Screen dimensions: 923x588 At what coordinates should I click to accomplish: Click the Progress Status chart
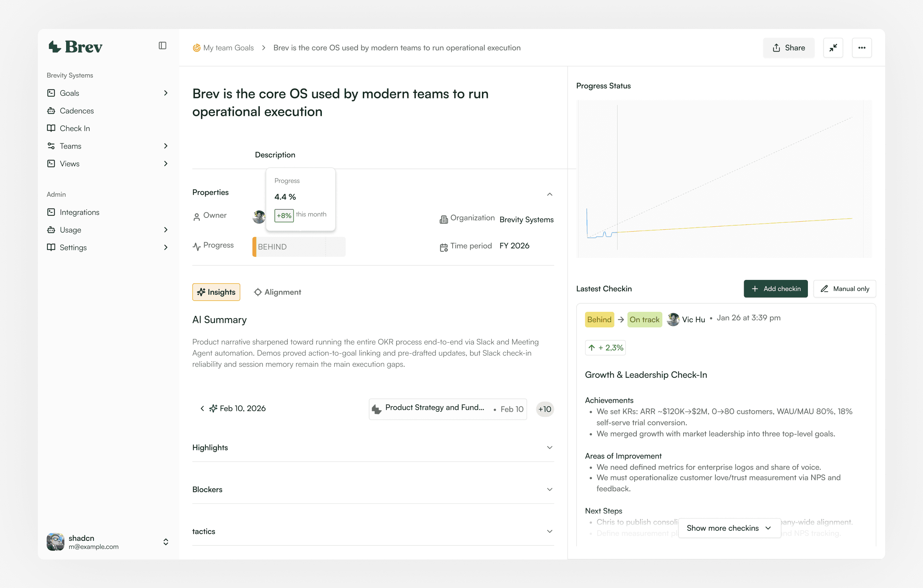point(724,179)
